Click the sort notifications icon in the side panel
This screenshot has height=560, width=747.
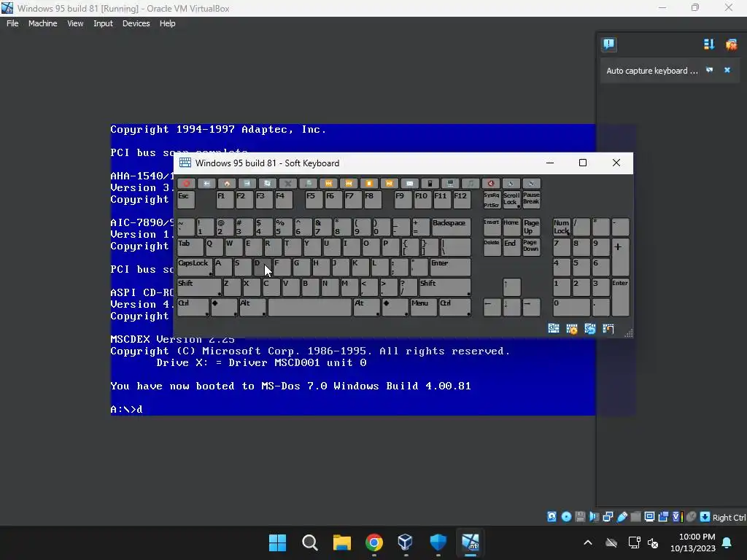pyautogui.click(x=709, y=44)
